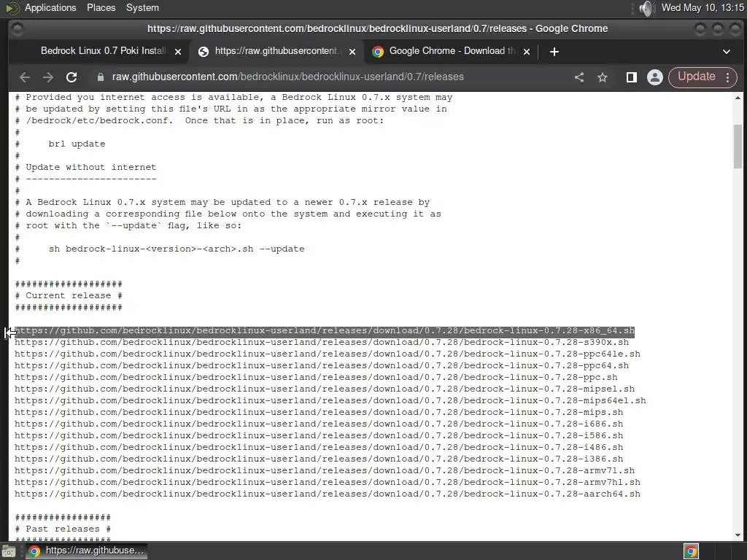
Task: Click Chrome icon in bottom-right tray
Action: (x=691, y=551)
